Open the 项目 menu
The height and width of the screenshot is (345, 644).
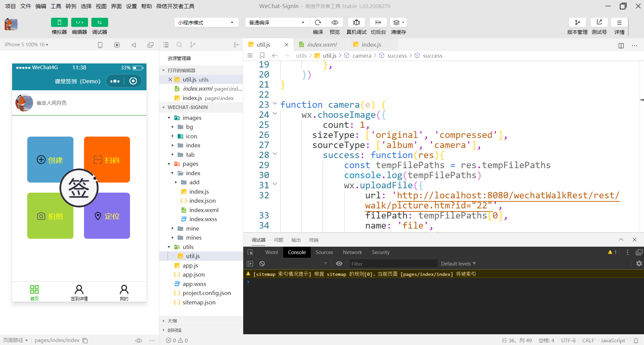coord(10,6)
